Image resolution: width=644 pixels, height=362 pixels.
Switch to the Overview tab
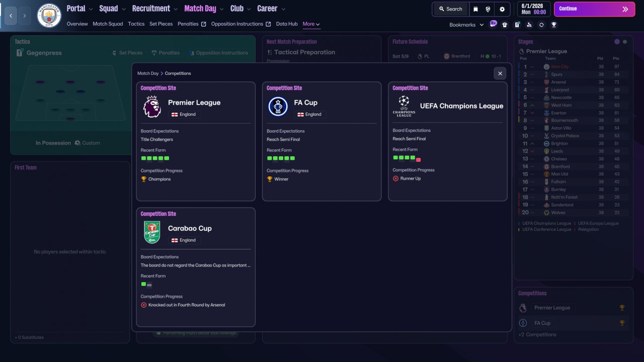click(x=77, y=24)
